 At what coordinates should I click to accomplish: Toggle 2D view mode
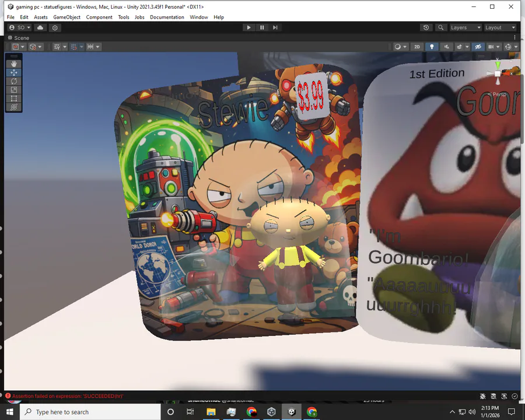pyautogui.click(x=417, y=47)
